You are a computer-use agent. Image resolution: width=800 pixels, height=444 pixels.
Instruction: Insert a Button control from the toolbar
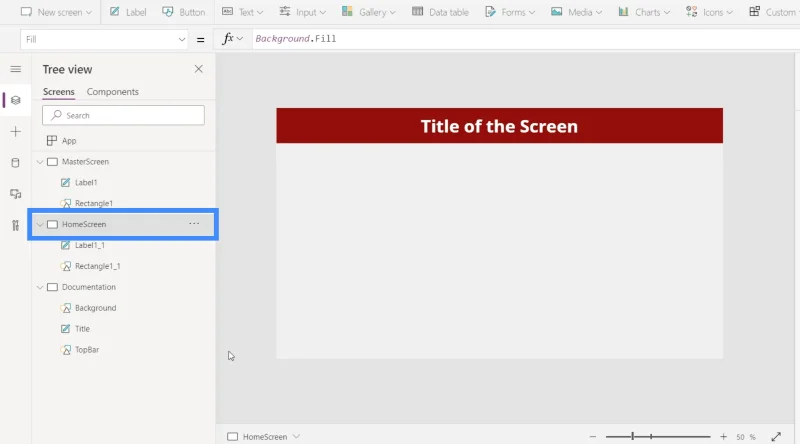(x=184, y=12)
